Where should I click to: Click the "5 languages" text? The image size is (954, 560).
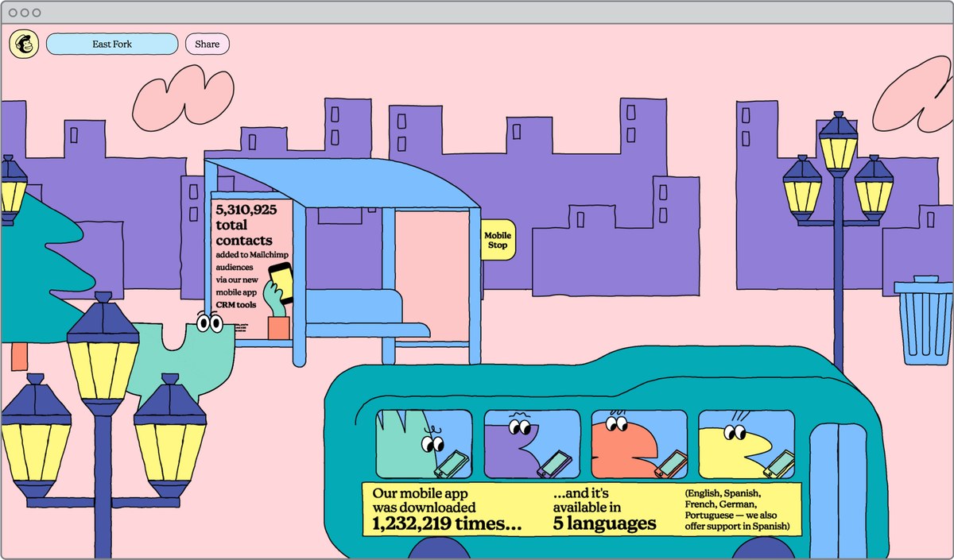[x=605, y=523]
